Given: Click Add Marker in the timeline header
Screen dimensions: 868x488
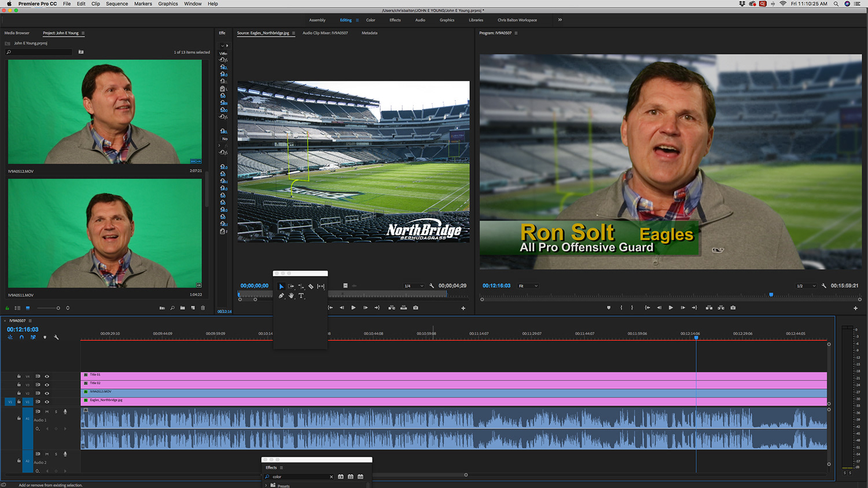Looking at the screenshot, I should [x=45, y=337].
